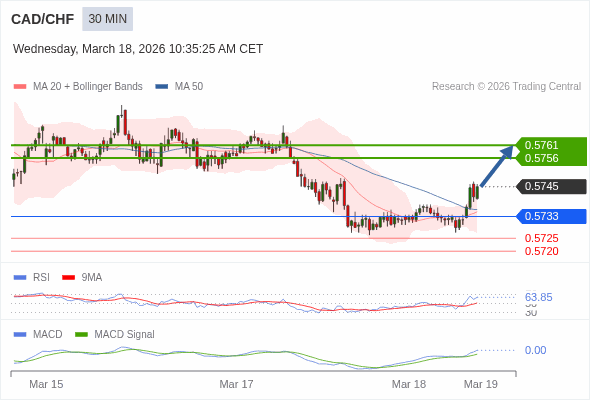Click the RSI legend label
The image size is (590, 400).
[x=41, y=278]
